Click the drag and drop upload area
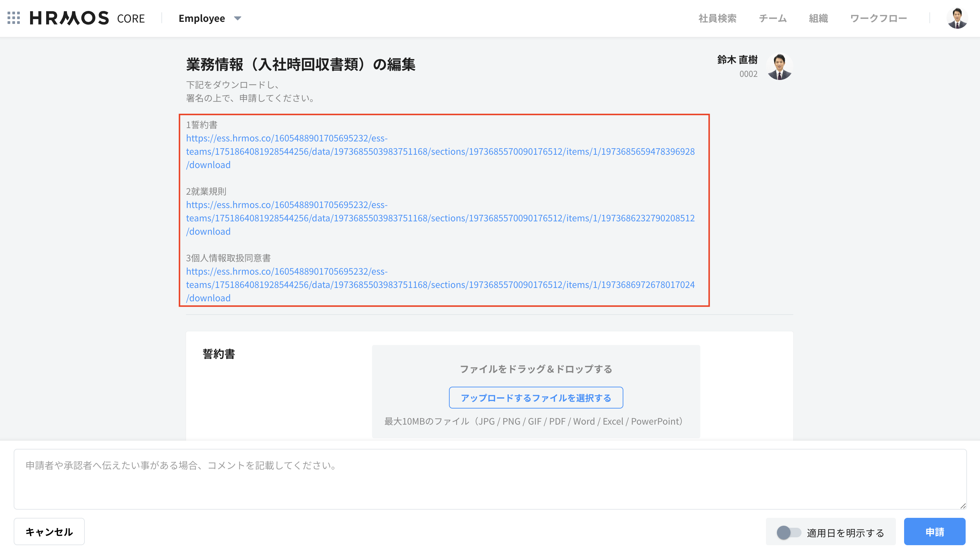 [536, 369]
